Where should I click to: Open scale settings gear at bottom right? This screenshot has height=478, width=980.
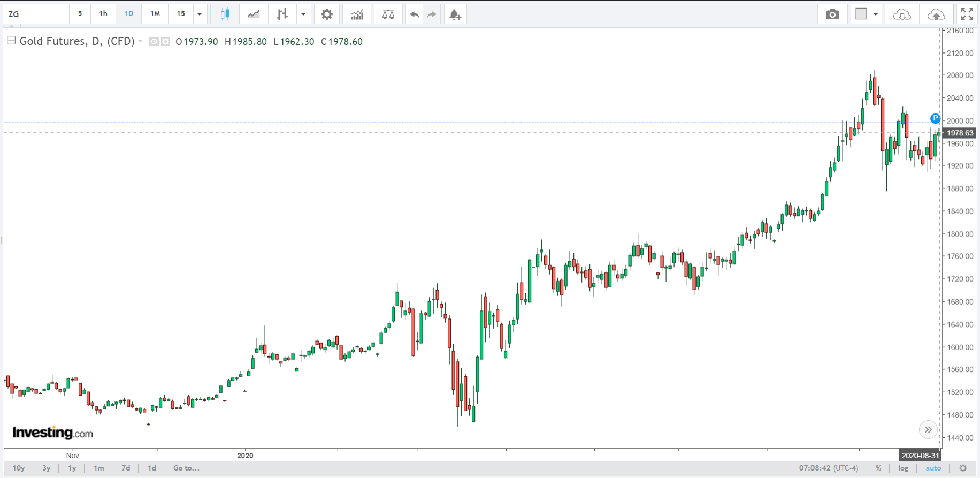tap(963, 468)
